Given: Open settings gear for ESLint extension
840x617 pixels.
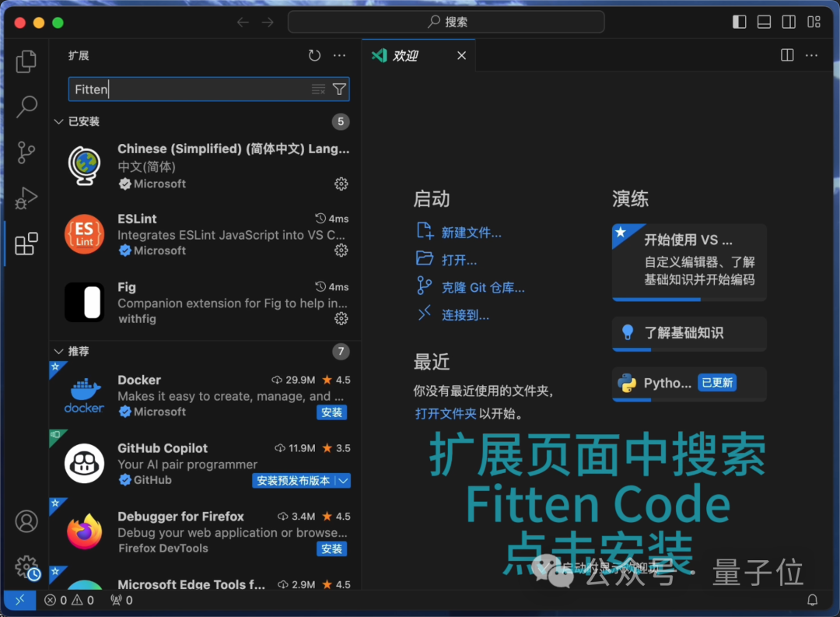Looking at the screenshot, I should pyautogui.click(x=341, y=251).
